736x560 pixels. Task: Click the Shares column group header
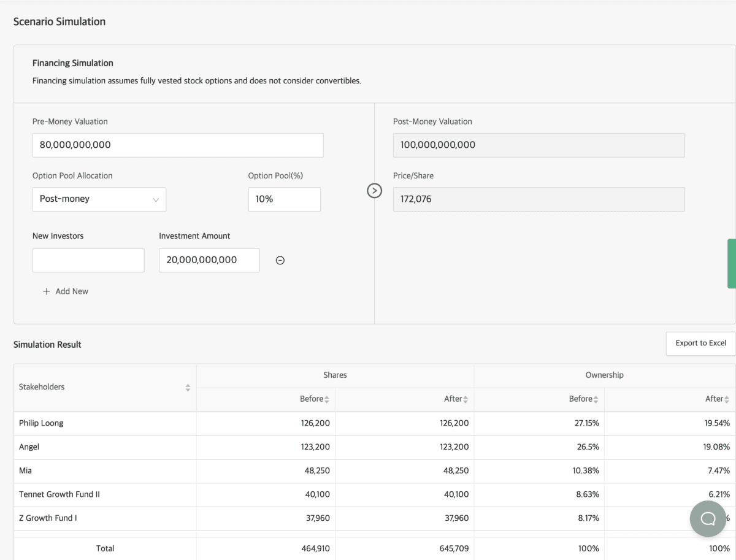(x=335, y=375)
